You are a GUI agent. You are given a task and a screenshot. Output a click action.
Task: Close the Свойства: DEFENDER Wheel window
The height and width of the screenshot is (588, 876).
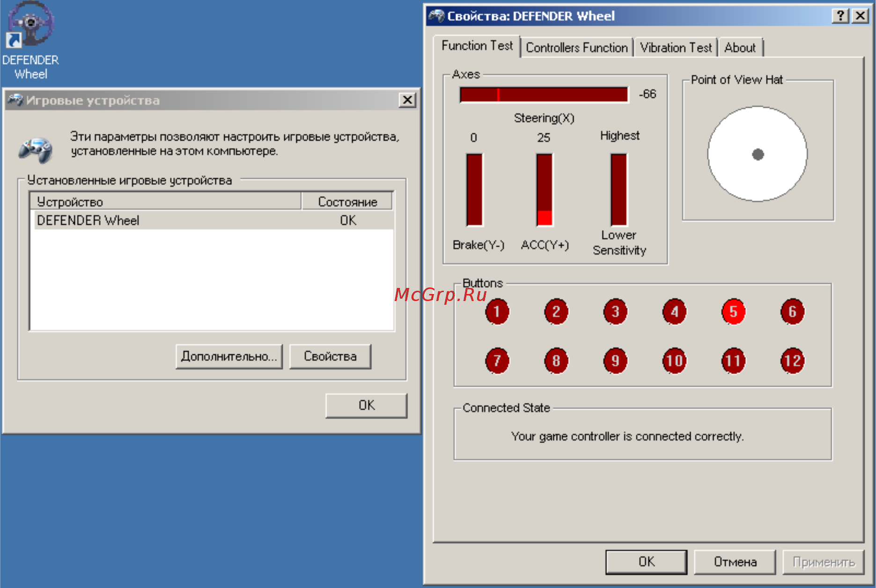click(860, 16)
